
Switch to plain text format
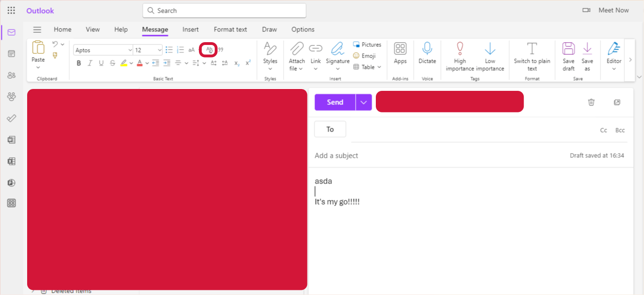532,56
